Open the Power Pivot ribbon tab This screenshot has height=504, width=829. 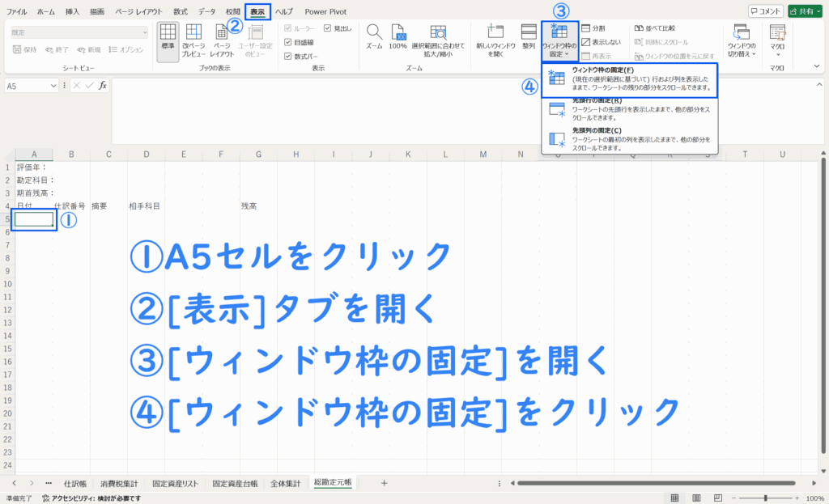(x=325, y=11)
